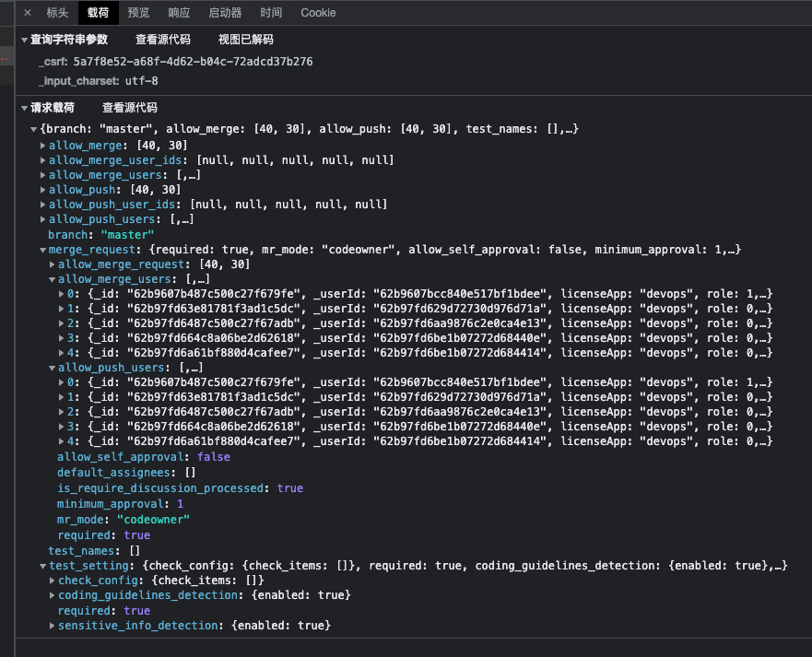Click the default_assignees key

pyautogui.click(x=113, y=473)
